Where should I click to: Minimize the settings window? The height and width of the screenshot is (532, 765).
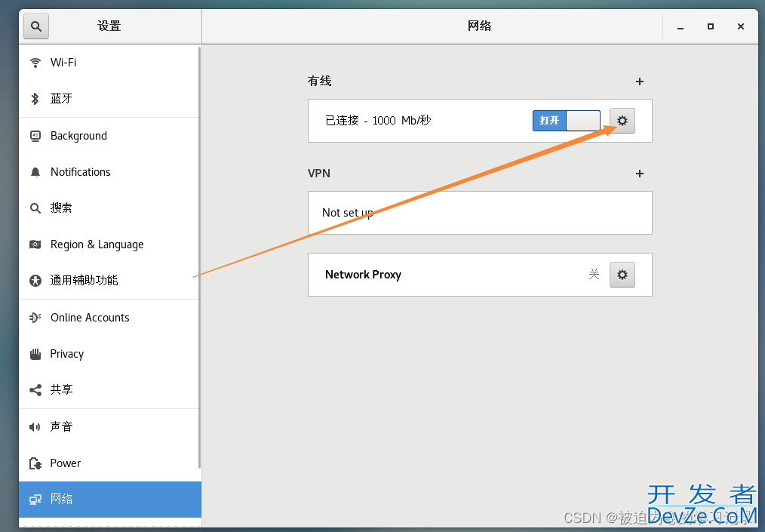click(680, 27)
